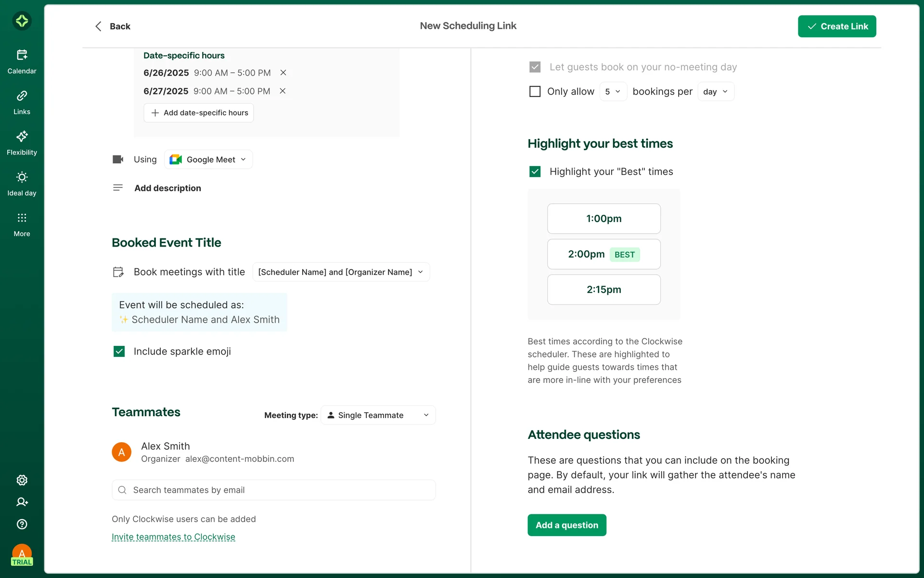924x578 pixels.
Task: Uncheck Include sparkle emoji
Action: [119, 352]
